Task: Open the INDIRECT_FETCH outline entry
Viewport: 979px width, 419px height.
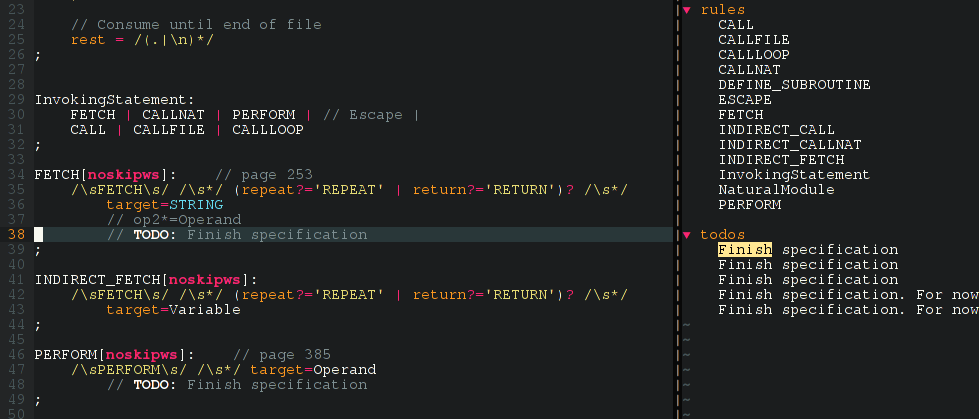Action: (780, 160)
